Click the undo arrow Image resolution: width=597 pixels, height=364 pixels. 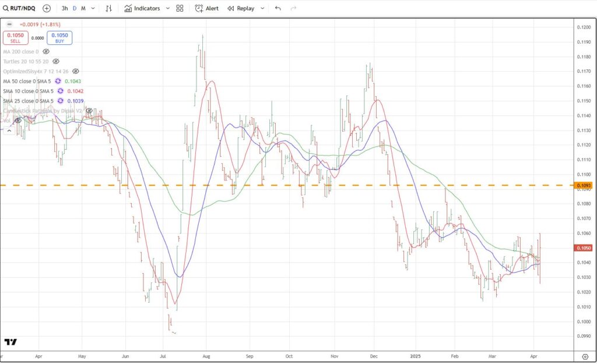point(278,9)
